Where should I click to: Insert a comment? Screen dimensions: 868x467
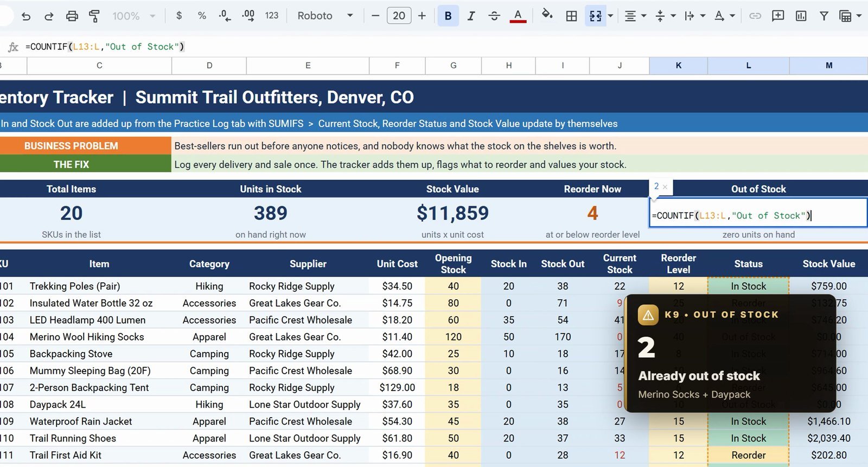coord(778,16)
